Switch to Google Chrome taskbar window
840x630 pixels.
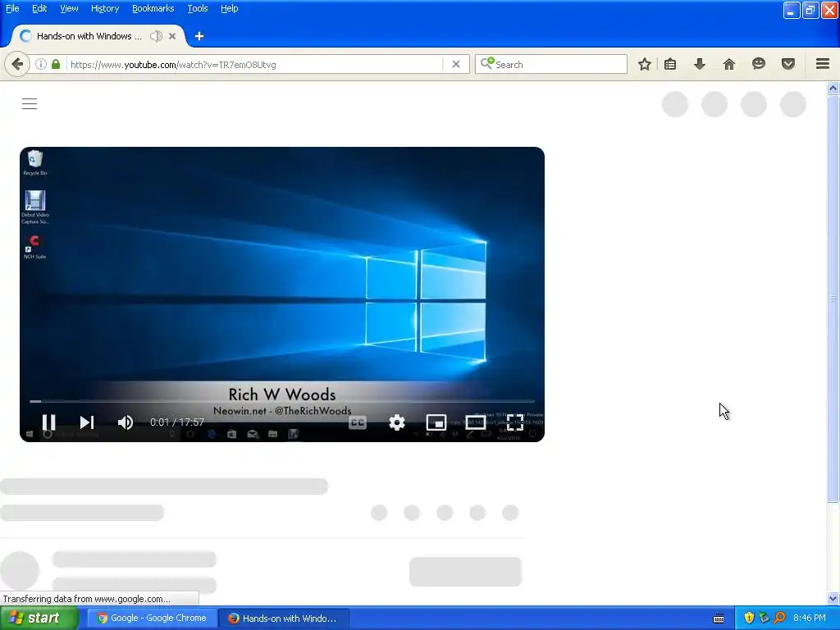click(152, 619)
